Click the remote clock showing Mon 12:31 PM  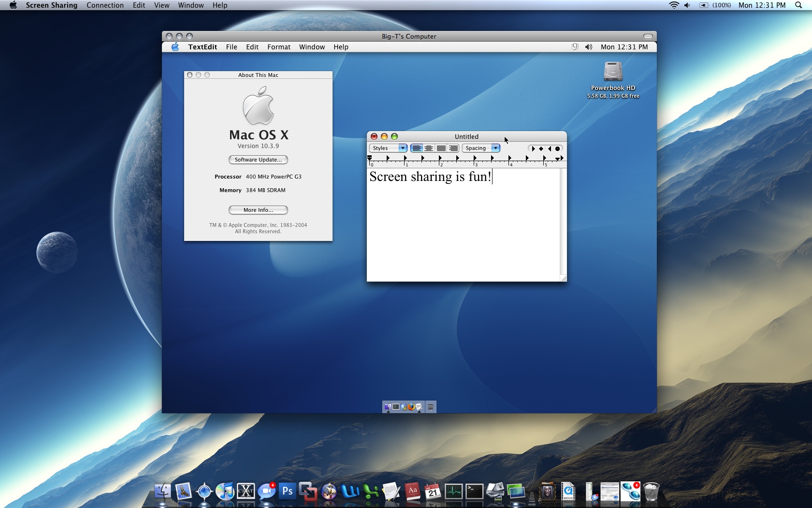[624, 47]
